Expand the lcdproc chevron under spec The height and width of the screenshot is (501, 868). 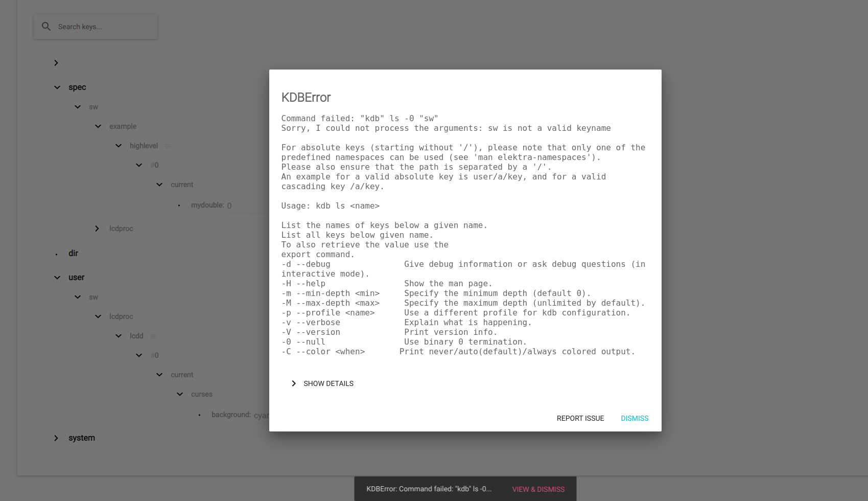pos(97,229)
